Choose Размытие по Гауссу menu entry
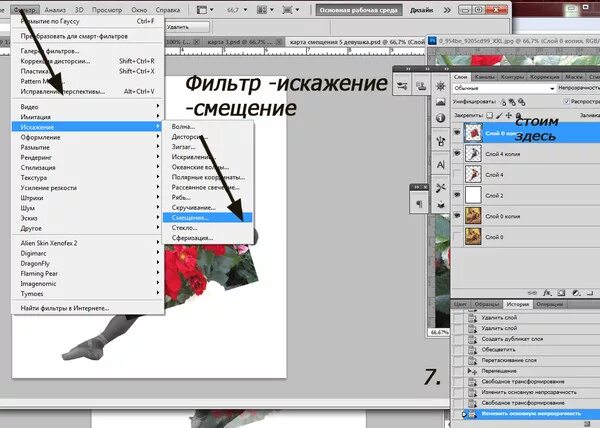Image resolution: width=600 pixels, height=428 pixels. tap(88, 21)
